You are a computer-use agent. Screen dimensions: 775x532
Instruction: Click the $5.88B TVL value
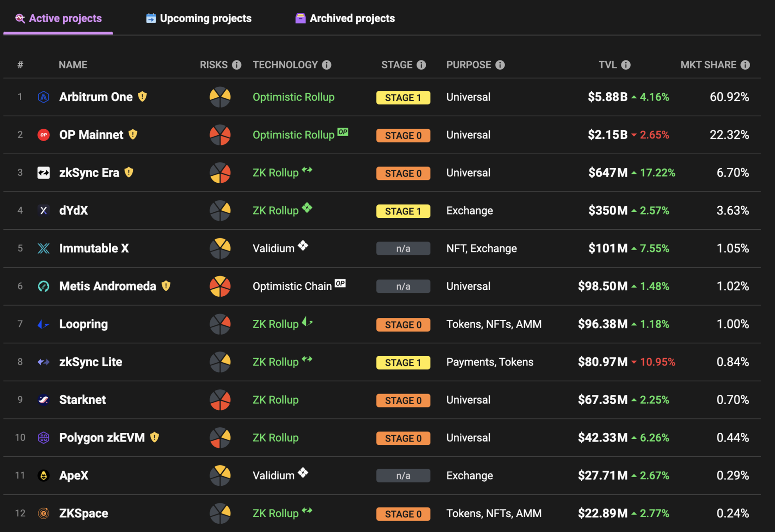pyautogui.click(x=608, y=97)
